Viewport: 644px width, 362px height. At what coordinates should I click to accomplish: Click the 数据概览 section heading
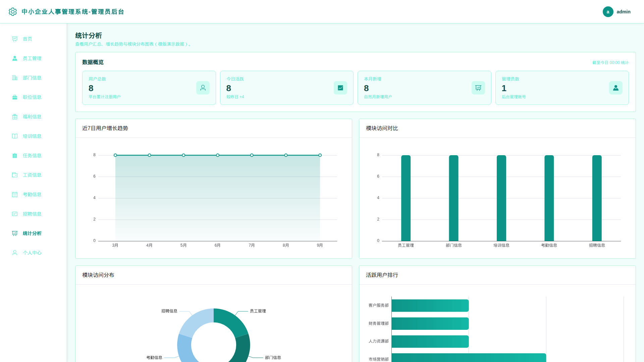pos(93,62)
